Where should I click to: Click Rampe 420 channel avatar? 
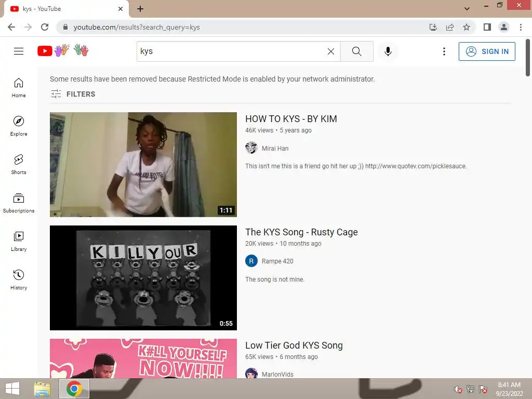click(x=251, y=261)
